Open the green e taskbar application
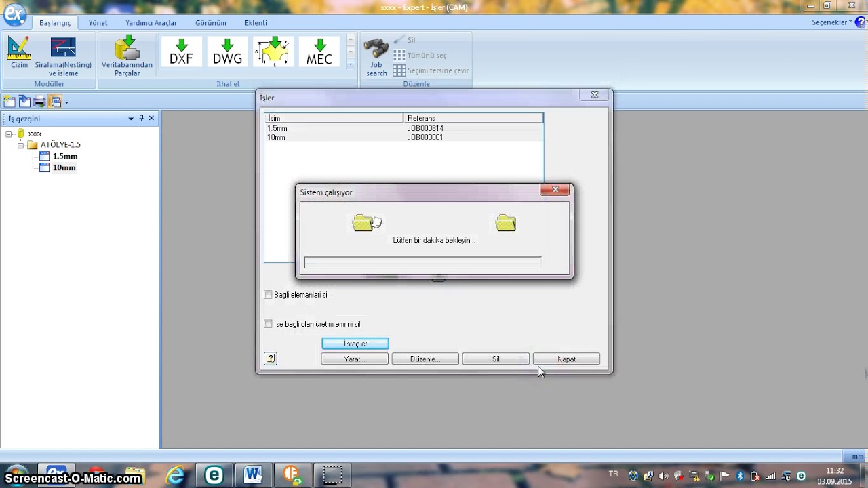The width and height of the screenshot is (868, 488). [x=214, y=475]
